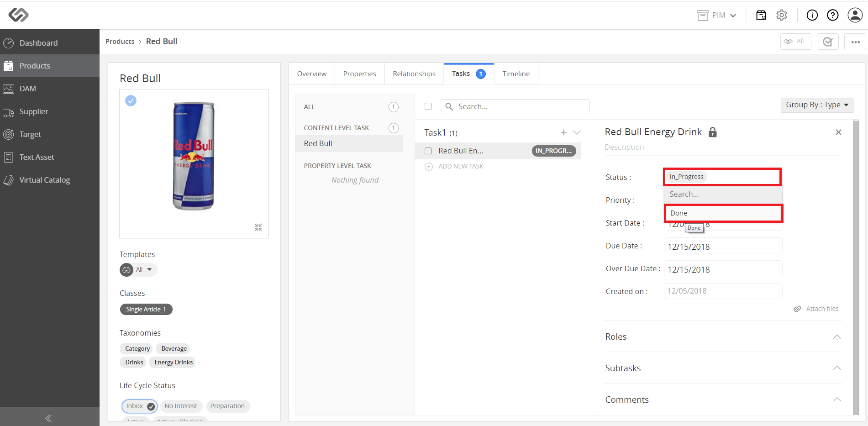Click the Target bullseye icon
This screenshot has width=868, height=426.
9,134
